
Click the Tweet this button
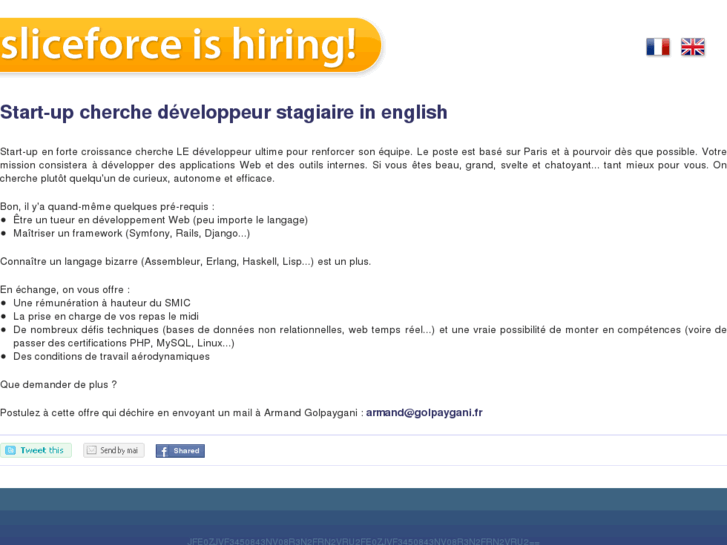click(x=36, y=450)
